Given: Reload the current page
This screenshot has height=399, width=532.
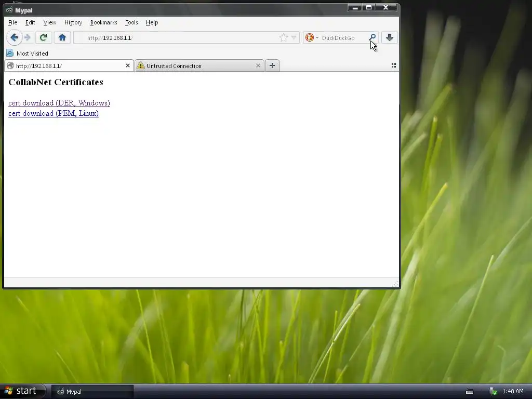Looking at the screenshot, I should pyautogui.click(x=43, y=37).
